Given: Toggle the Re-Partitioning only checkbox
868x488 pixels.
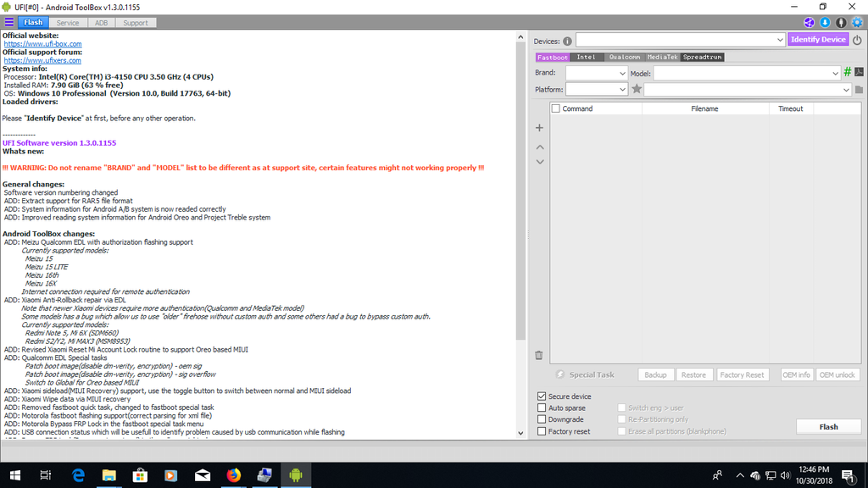Looking at the screenshot, I should coord(621,419).
